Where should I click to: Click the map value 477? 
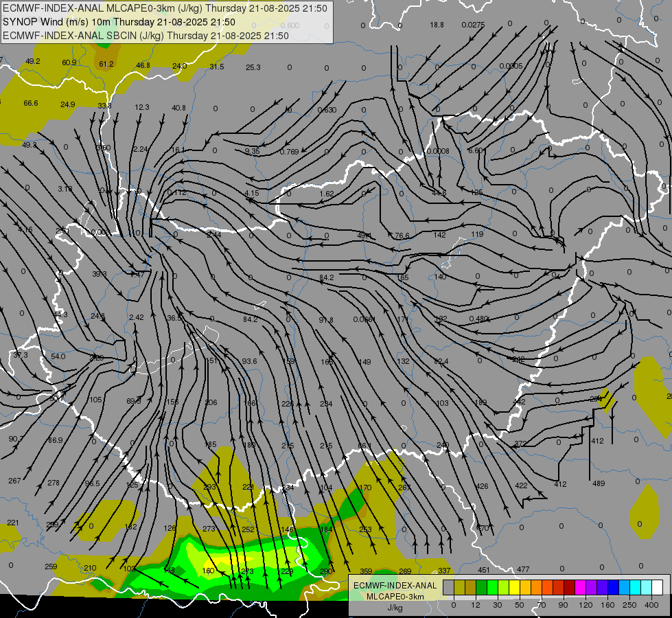[523, 569]
